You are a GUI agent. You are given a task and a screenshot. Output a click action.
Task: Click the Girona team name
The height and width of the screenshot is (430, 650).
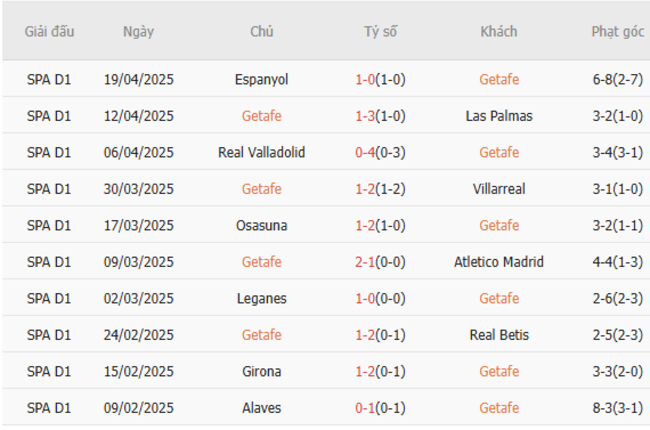click(x=262, y=372)
